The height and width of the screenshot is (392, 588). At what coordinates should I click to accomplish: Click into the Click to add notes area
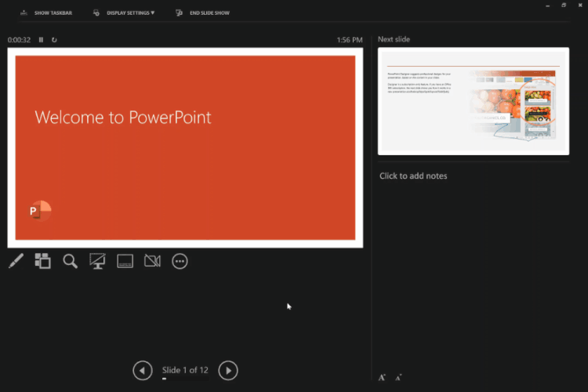coord(474,263)
